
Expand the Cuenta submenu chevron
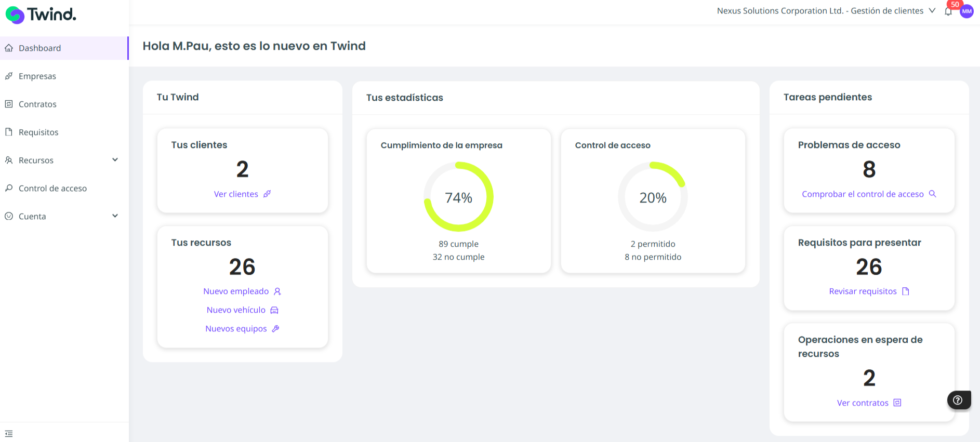pos(115,216)
